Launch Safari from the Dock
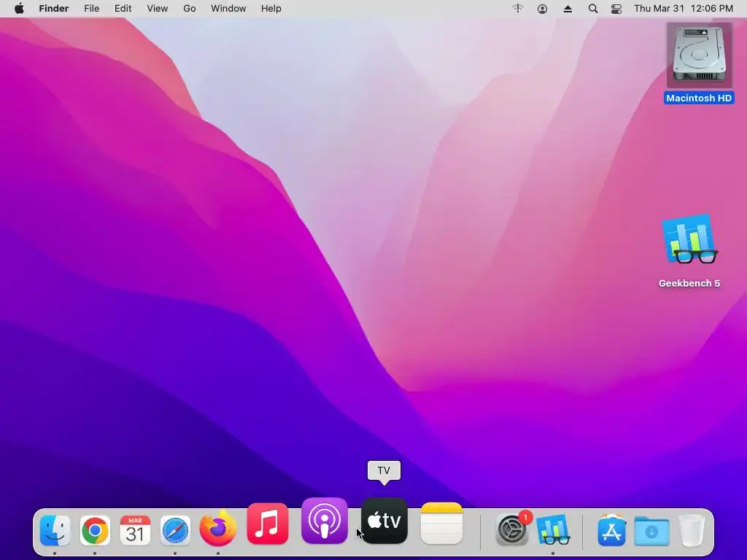Viewport: 747px width, 560px height. pyautogui.click(x=175, y=530)
